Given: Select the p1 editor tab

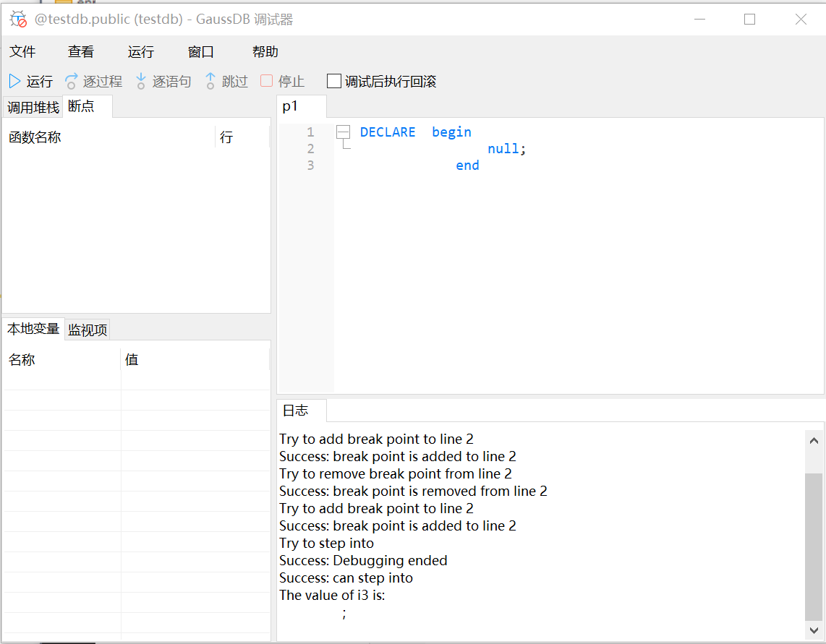Looking at the screenshot, I should [x=290, y=106].
